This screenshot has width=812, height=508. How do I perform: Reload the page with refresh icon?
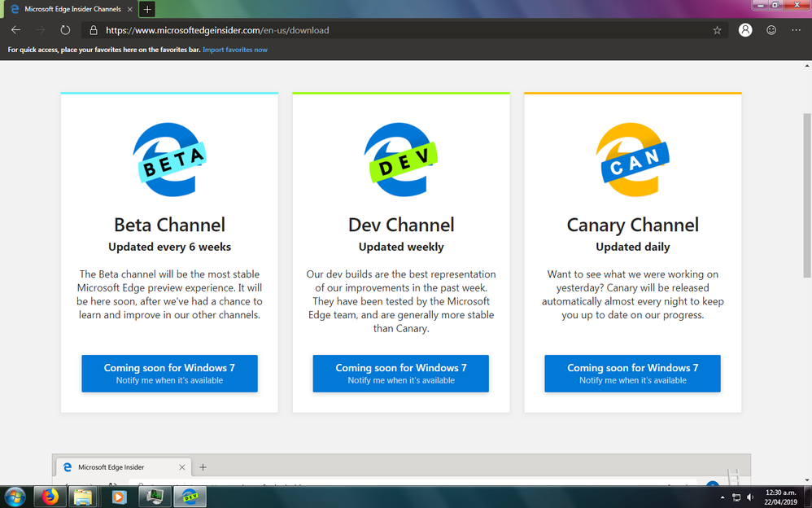pyautogui.click(x=65, y=30)
